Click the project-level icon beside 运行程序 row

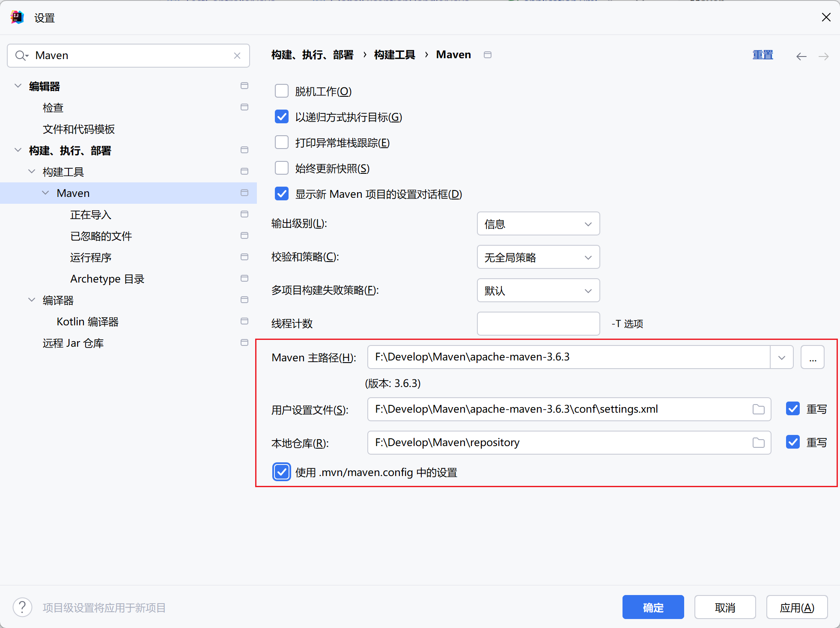(x=244, y=257)
